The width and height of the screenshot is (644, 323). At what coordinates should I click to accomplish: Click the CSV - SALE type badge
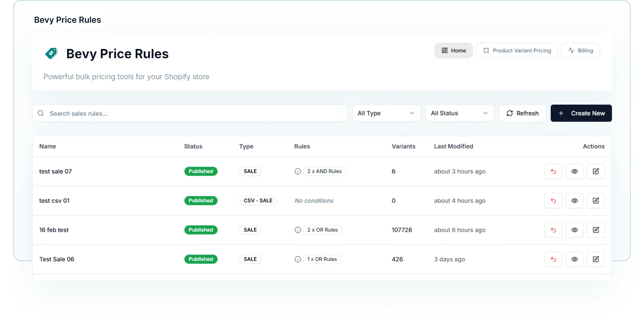pos(258,200)
